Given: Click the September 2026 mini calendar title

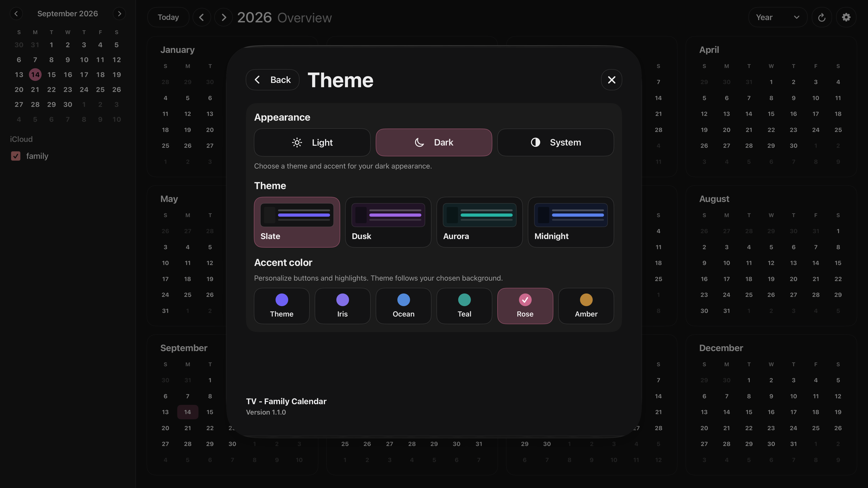Looking at the screenshot, I should click(67, 14).
